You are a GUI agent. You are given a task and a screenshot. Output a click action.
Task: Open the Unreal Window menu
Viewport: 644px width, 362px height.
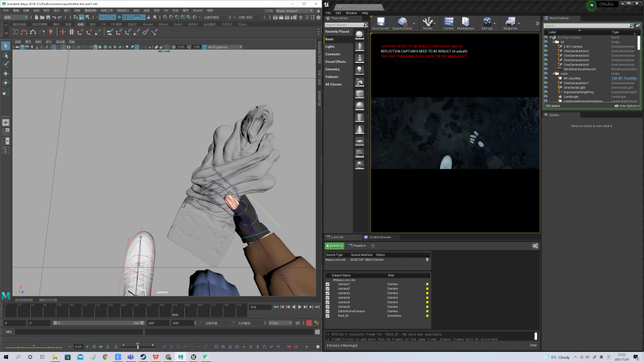[x=351, y=13]
